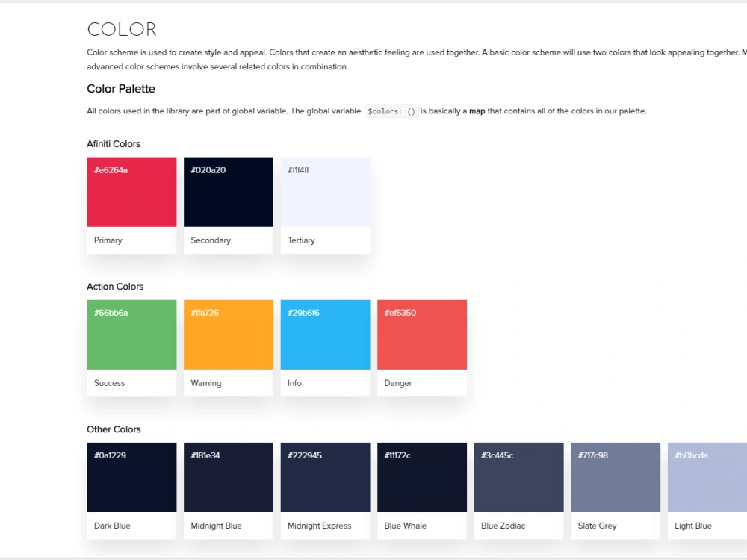Select the Blue Zodiac #3c445c swatch

point(519,478)
